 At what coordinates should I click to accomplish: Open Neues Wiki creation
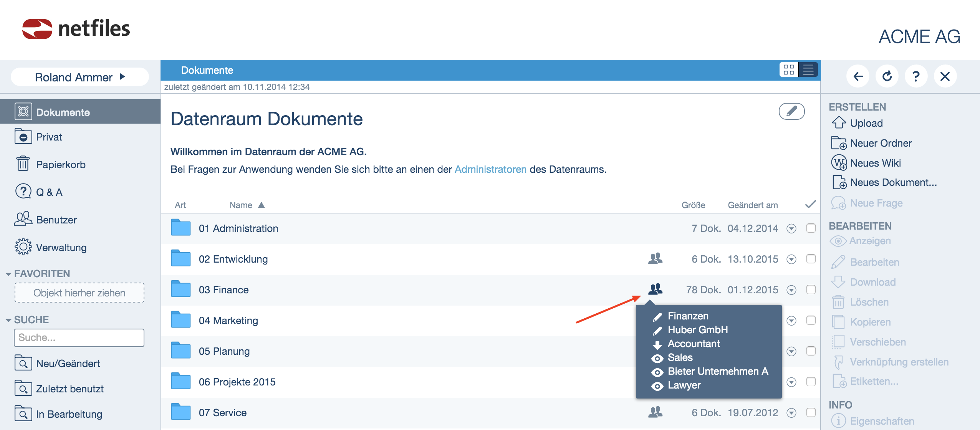(875, 163)
